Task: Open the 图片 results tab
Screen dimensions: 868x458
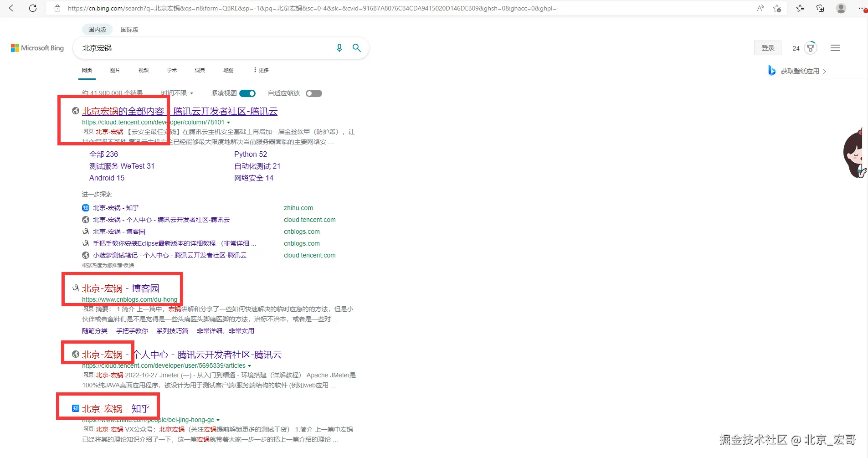Action: 115,70
